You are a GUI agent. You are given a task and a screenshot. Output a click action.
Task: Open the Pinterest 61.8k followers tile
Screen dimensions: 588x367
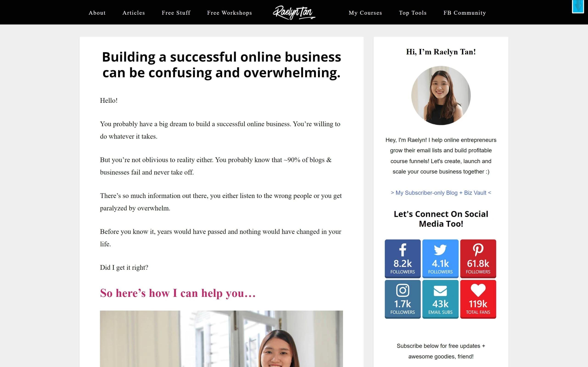pos(478,259)
